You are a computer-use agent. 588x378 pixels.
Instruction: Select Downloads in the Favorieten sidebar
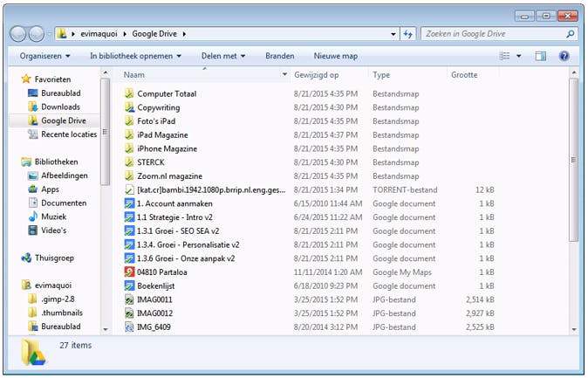(x=60, y=107)
